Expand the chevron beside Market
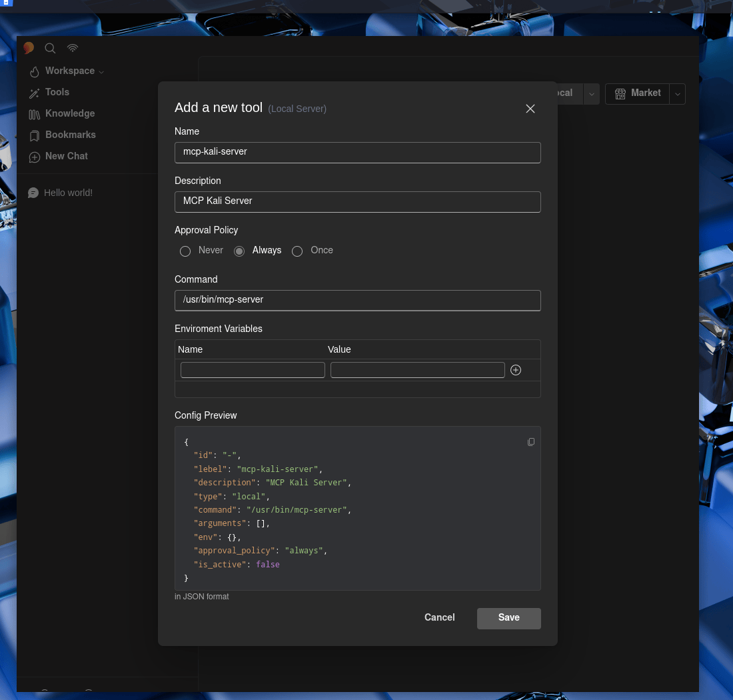Viewport: 733px width, 700px height. click(678, 94)
